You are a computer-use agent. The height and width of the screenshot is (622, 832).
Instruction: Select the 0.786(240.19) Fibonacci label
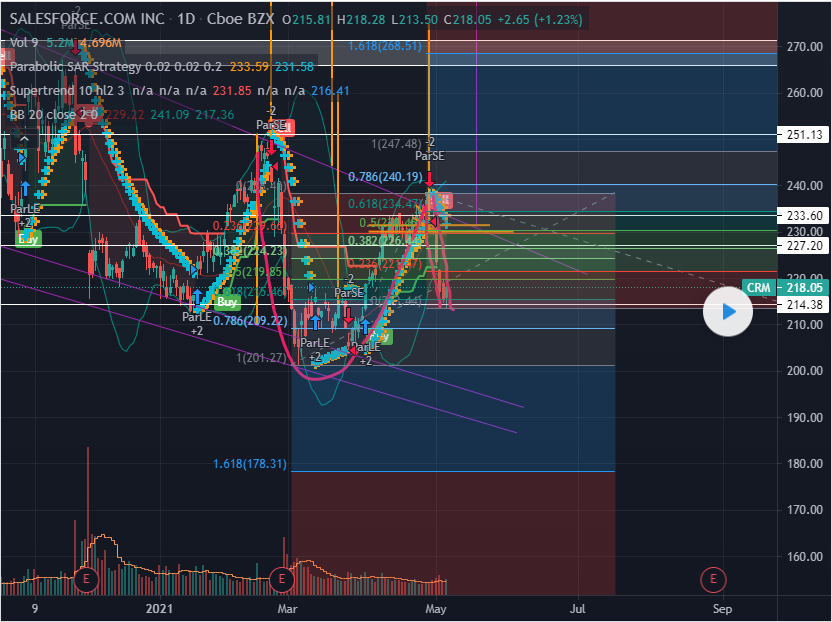385,177
